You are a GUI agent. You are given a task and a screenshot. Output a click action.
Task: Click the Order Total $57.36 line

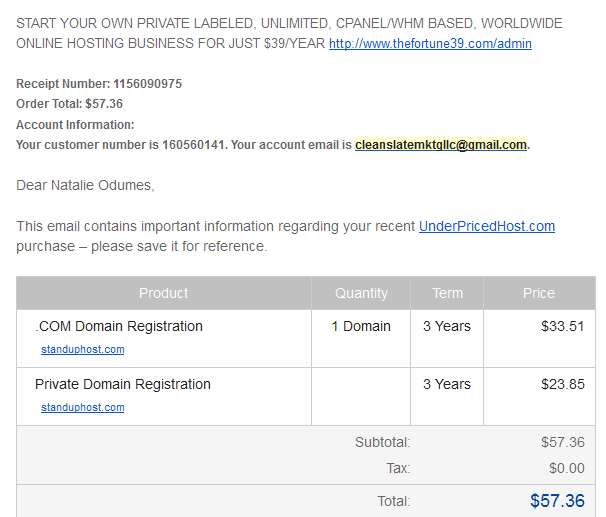(70, 104)
